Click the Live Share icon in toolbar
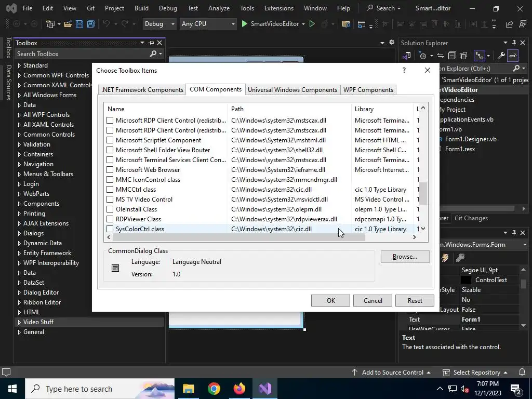Screen dimensions: 532x399 coord(509,24)
